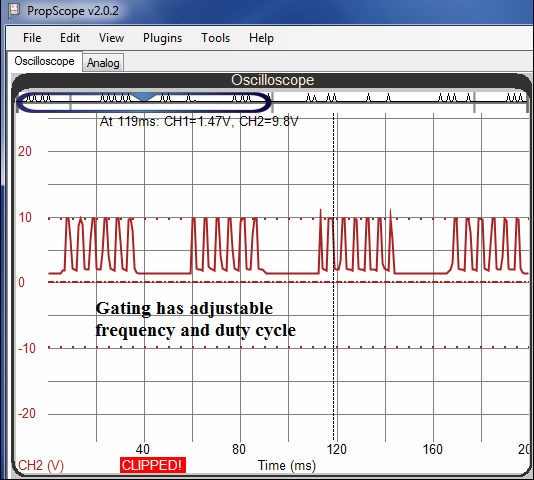Select the Oscilloscope tab
Screen dimensions: 534x480
[x=44, y=61]
